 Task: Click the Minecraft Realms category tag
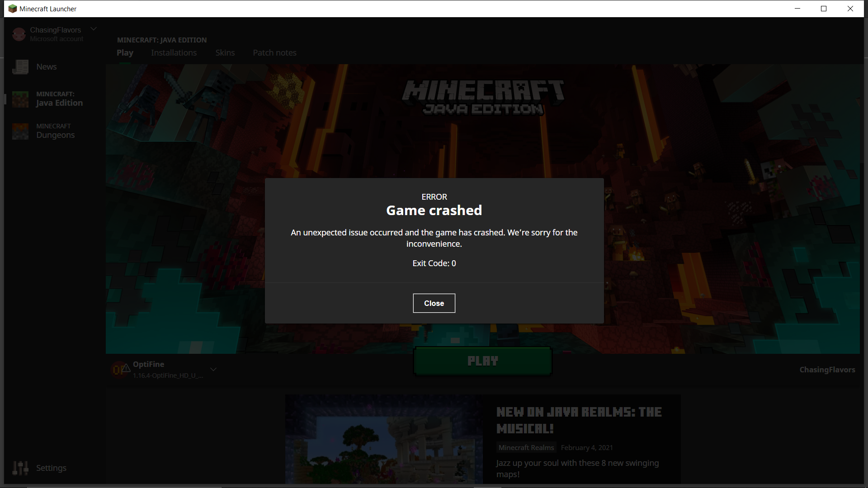(526, 447)
